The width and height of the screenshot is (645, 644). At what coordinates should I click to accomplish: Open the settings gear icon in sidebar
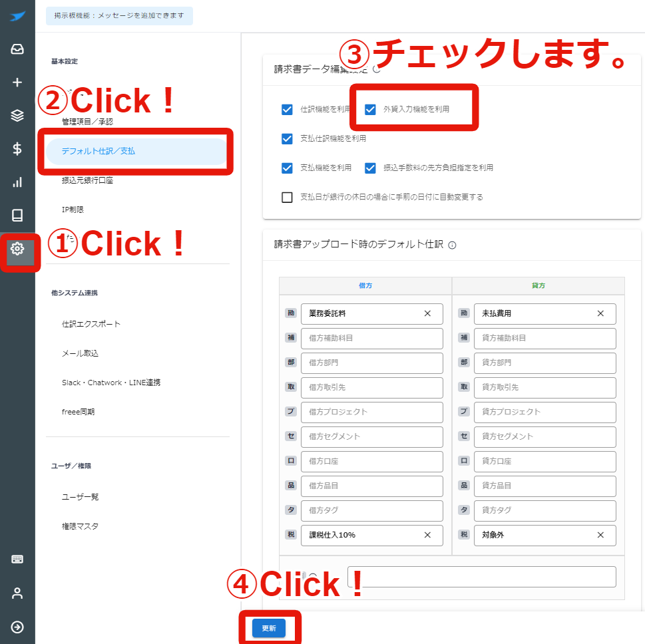tap(17, 249)
